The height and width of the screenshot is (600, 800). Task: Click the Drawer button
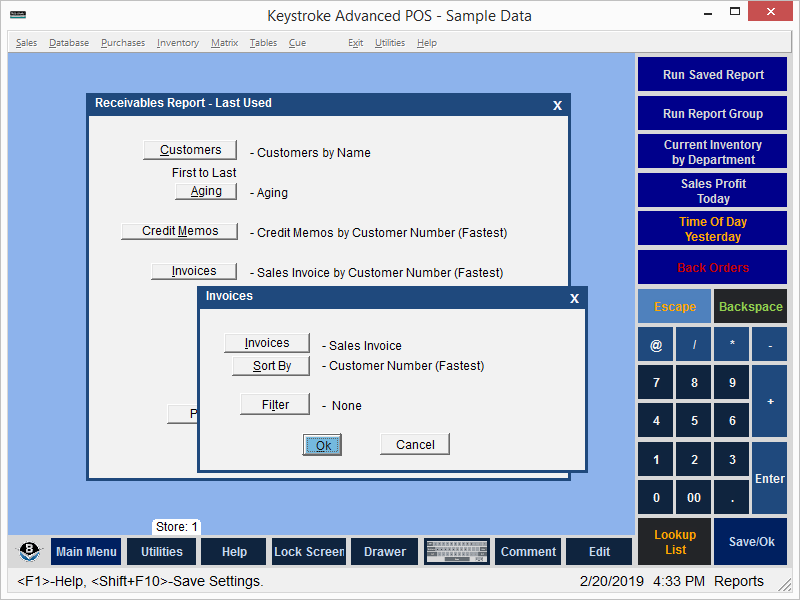[385, 552]
